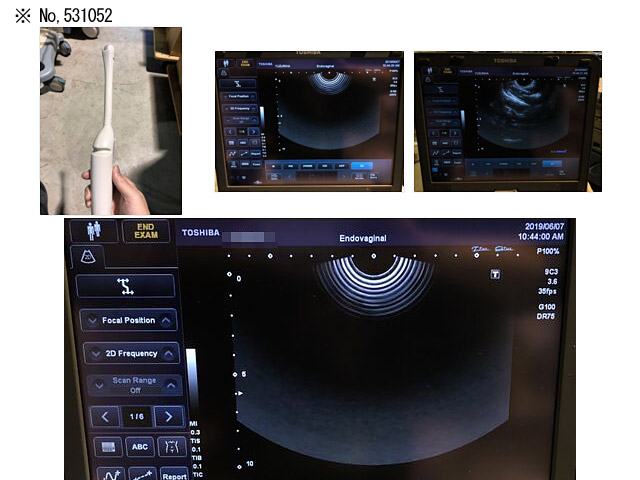Click the depth marker labeled 10
Viewport: 640px width, 480px height.
(250, 464)
